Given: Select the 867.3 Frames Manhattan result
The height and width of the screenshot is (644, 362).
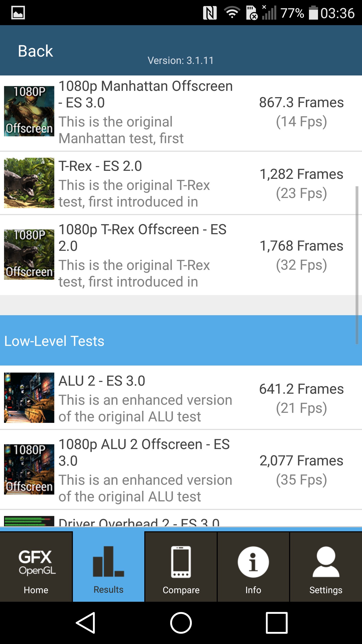Looking at the screenshot, I should click(301, 112).
